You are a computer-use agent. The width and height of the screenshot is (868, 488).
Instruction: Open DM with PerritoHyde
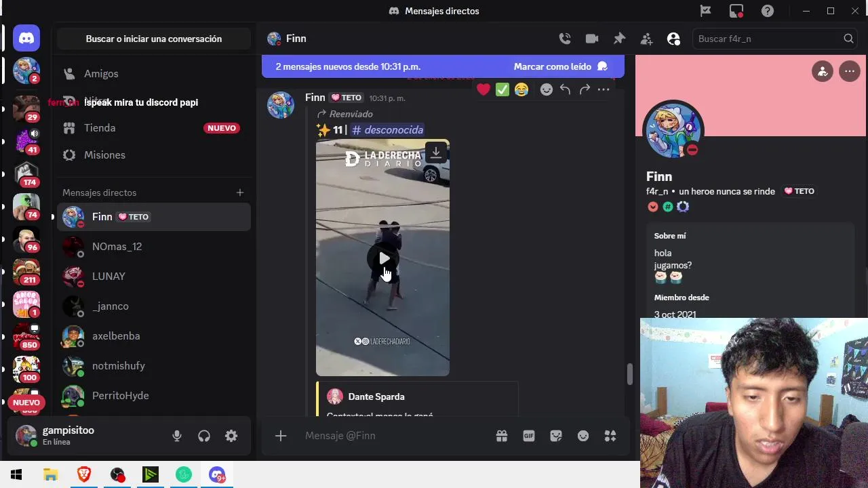[x=154, y=395]
